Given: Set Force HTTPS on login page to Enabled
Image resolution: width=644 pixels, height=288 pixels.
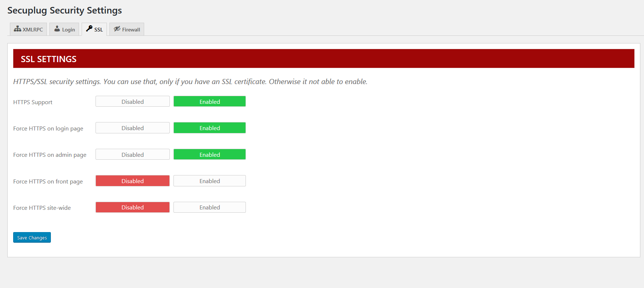Looking at the screenshot, I should click(x=210, y=128).
